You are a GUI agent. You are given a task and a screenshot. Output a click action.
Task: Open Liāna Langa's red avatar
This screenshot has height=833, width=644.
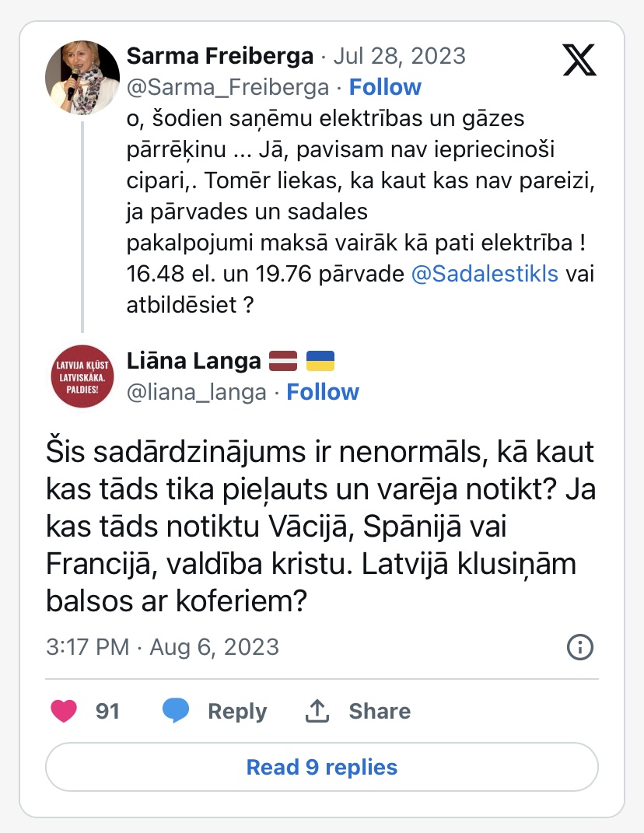pyautogui.click(x=82, y=376)
